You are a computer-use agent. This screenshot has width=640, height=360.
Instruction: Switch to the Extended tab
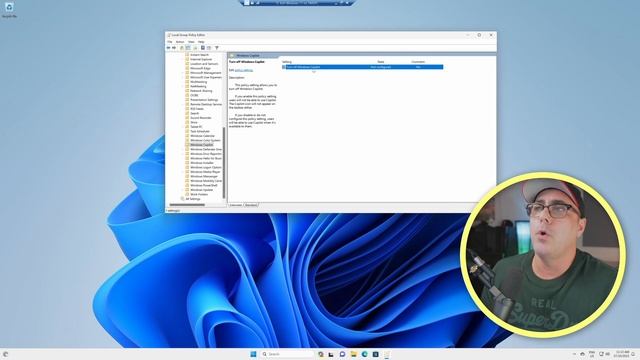[x=236, y=205]
